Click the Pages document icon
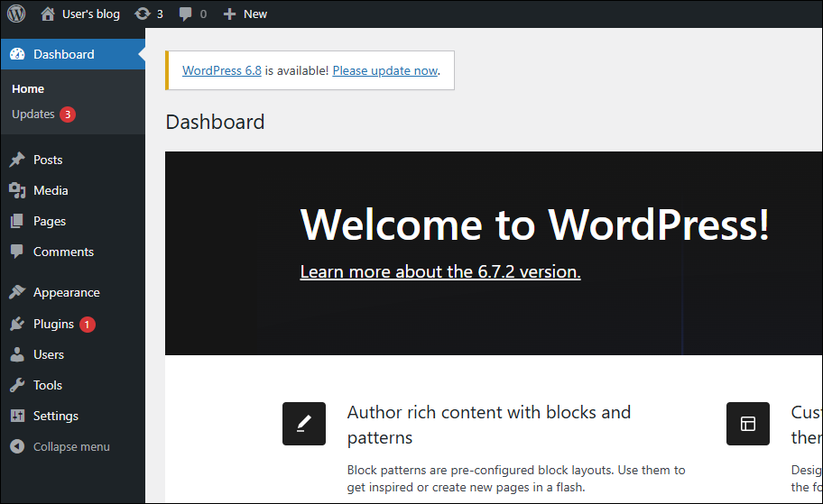The width and height of the screenshot is (823, 504). [17, 221]
